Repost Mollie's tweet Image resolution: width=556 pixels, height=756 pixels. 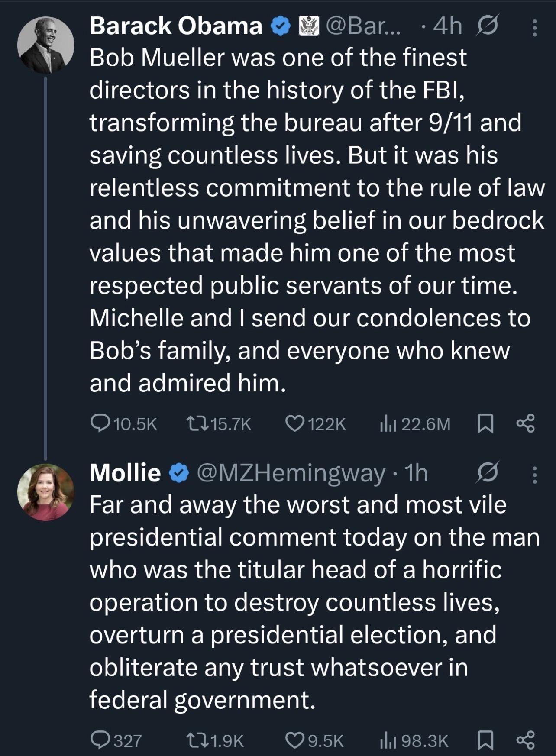coord(197,740)
